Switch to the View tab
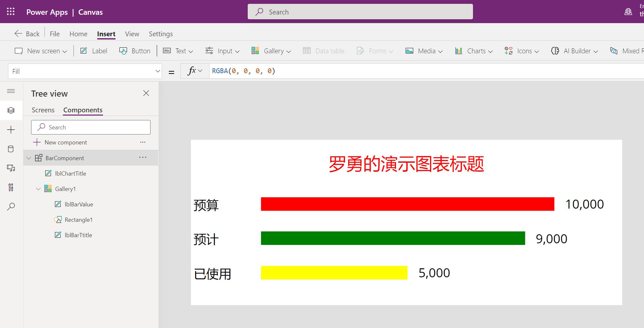This screenshot has height=328, width=644. [132, 34]
